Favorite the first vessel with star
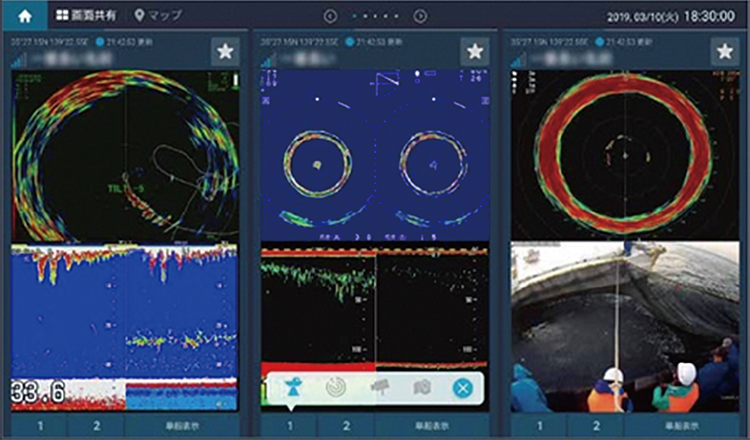 [x=225, y=52]
